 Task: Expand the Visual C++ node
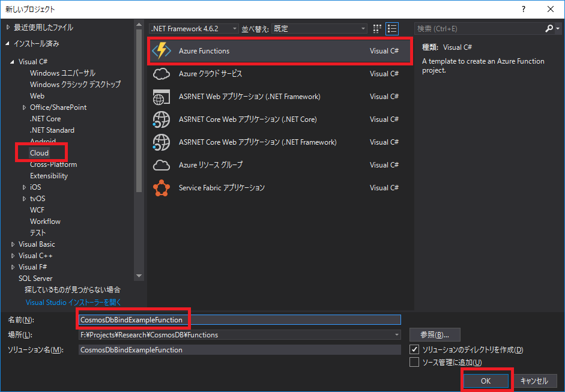pyautogui.click(x=13, y=256)
